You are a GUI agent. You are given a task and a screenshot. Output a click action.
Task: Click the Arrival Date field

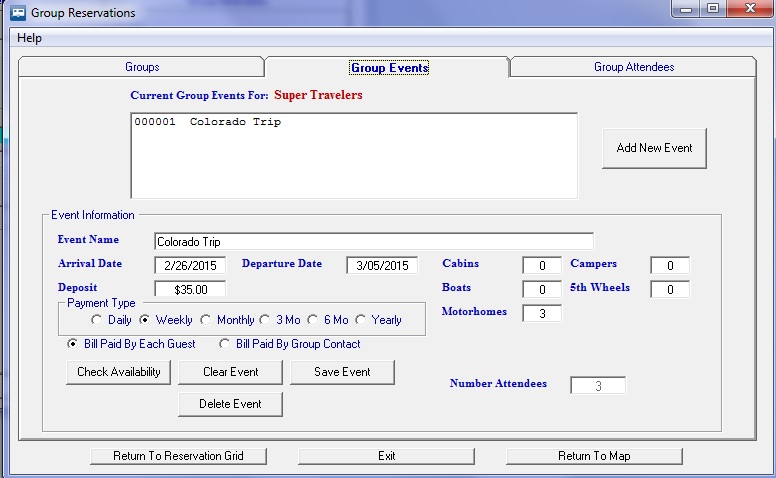(x=190, y=265)
